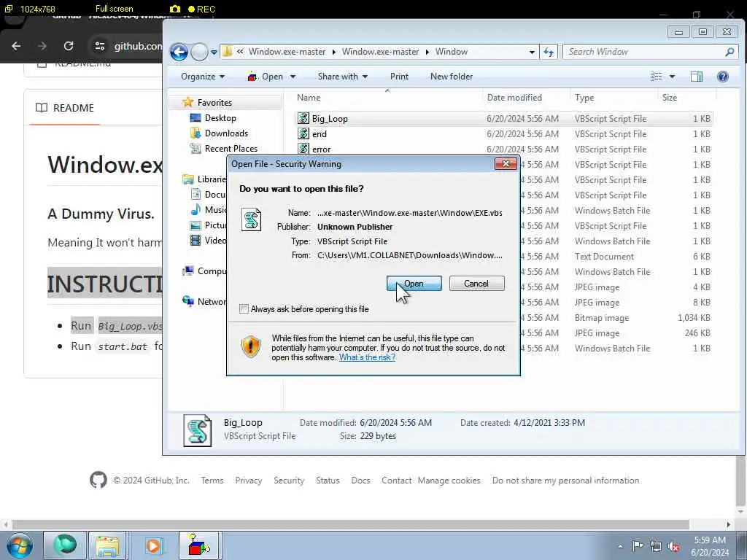Image resolution: width=747 pixels, height=560 pixels.
Task: Click the Explorer help icon
Action: [722, 77]
